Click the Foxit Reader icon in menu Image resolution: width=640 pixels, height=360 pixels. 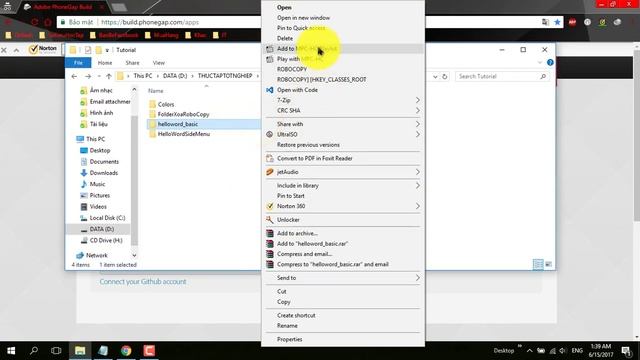269,158
